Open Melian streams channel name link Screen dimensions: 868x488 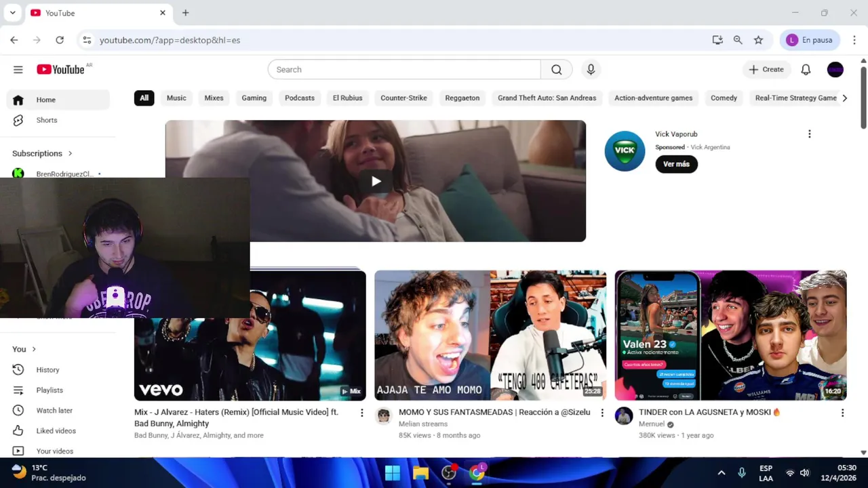[x=423, y=424]
